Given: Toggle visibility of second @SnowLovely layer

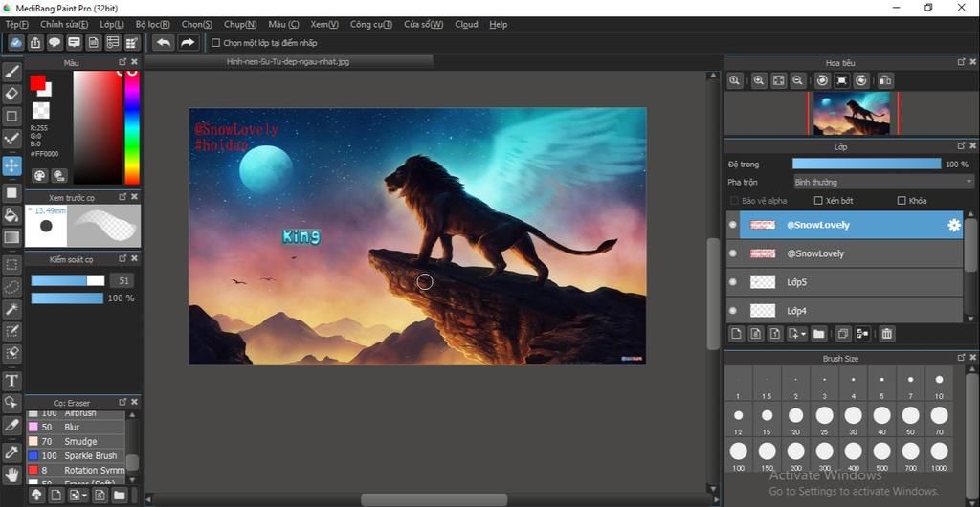Looking at the screenshot, I should [x=732, y=253].
